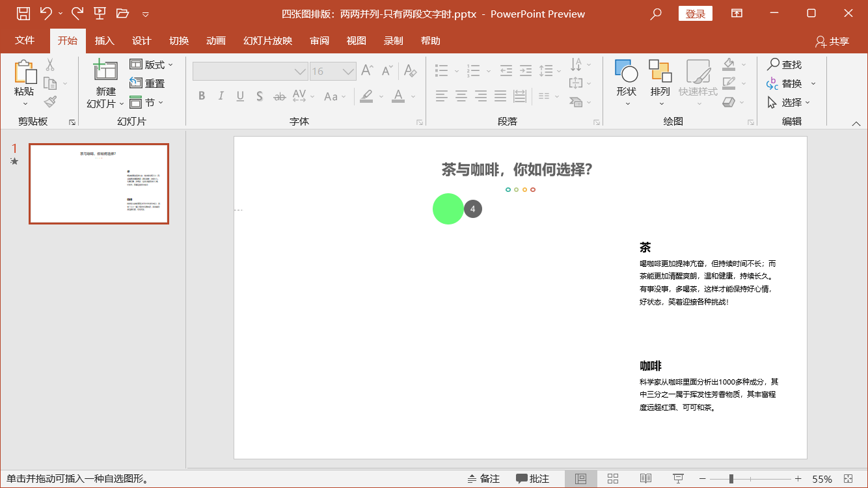Open the bullets dropdown arrow
This screenshot has width=868, height=488.
(457, 70)
